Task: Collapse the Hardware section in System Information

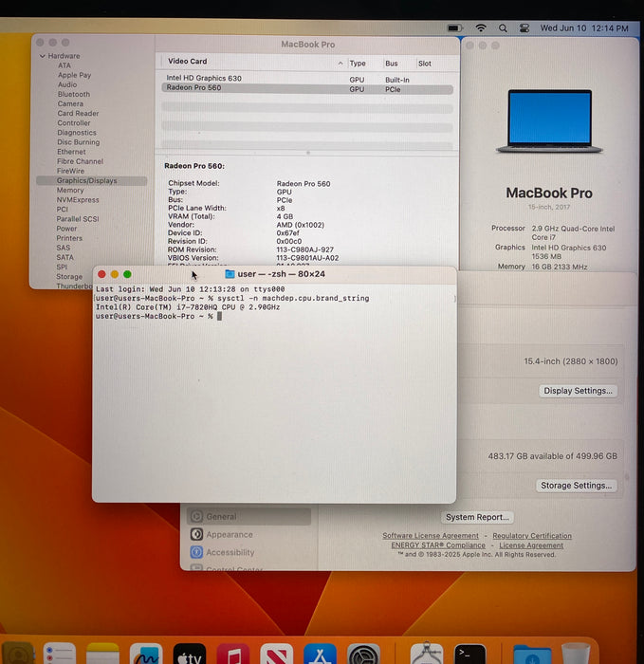Action: click(43, 56)
